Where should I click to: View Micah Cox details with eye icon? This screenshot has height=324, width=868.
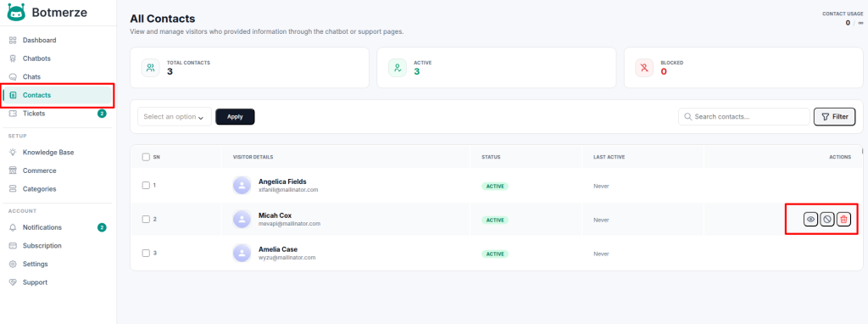pos(811,220)
